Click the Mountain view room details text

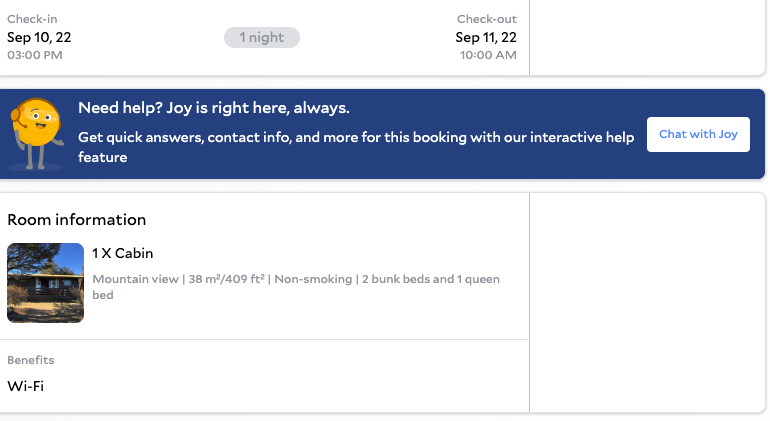[137, 279]
